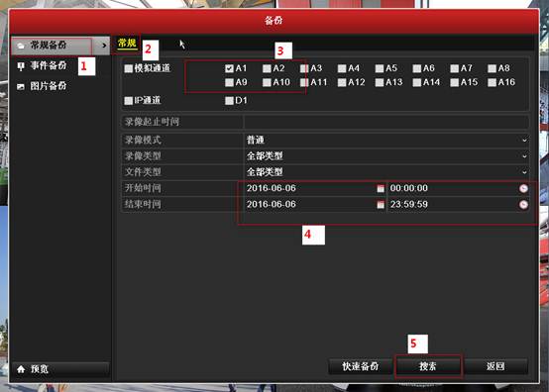
Task: Open the 录像类型 dropdown showing 全部类型
Action: click(x=386, y=156)
